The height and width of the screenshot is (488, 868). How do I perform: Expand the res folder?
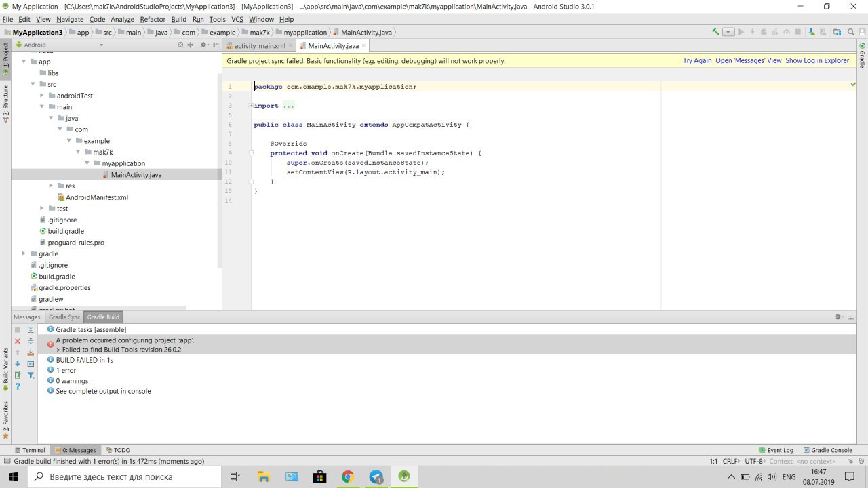coord(51,186)
